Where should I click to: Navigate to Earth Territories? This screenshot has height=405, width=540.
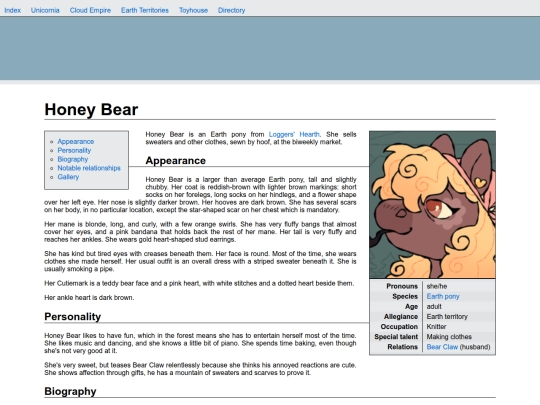click(145, 10)
